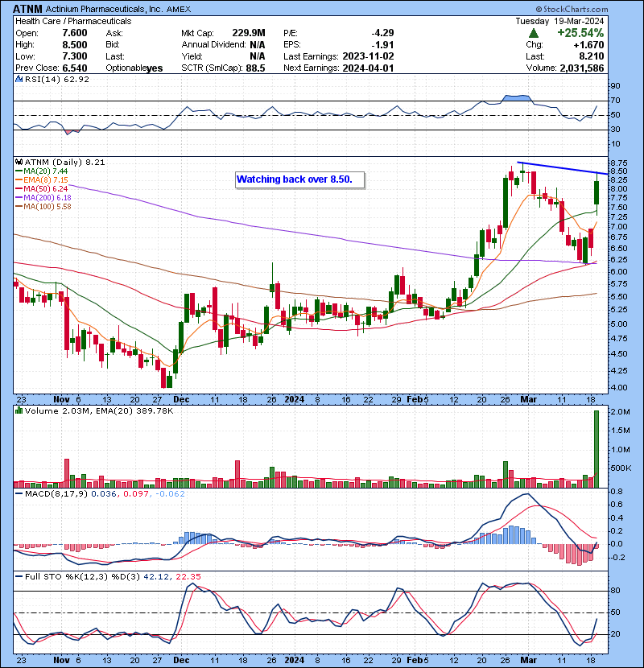Click the MA(100) 5.58 legend entry
644x668 pixels.
tap(47, 207)
